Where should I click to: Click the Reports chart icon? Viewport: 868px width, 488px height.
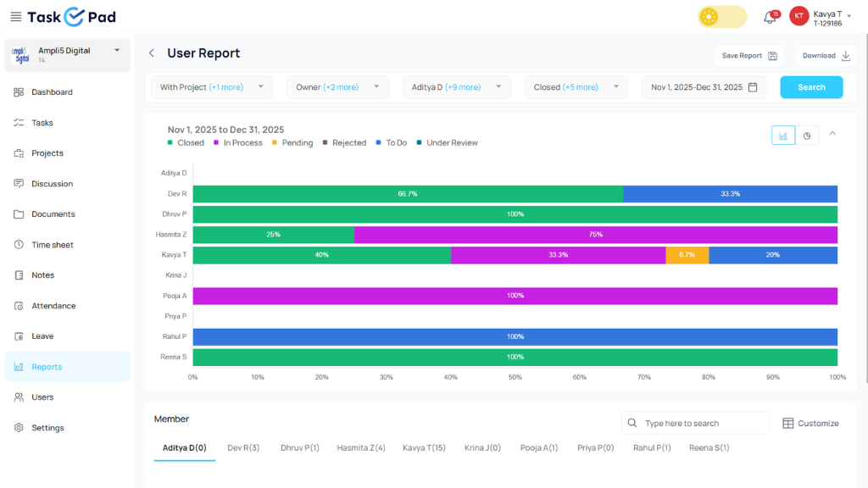pyautogui.click(x=19, y=367)
